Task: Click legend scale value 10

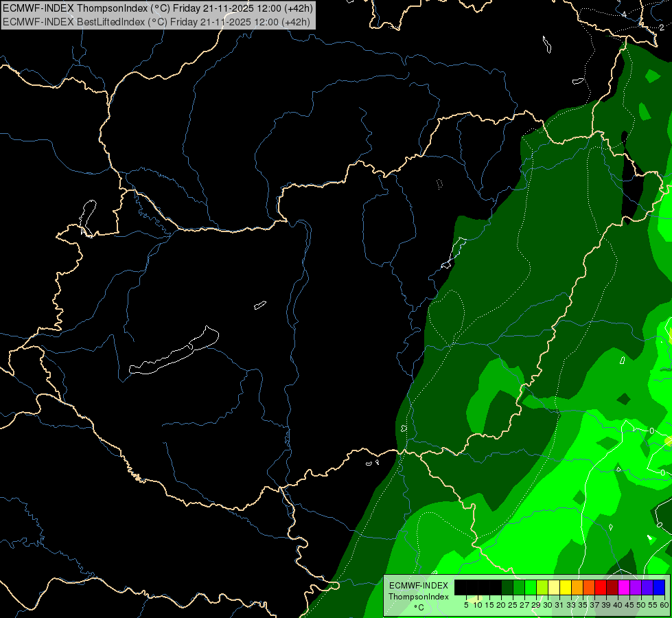Action: coord(478,605)
